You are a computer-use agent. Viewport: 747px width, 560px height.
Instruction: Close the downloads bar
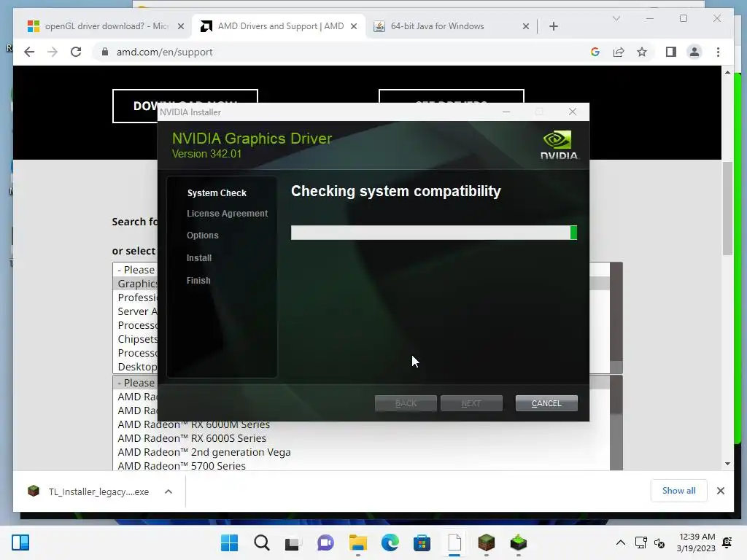pyautogui.click(x=720, y=491)
